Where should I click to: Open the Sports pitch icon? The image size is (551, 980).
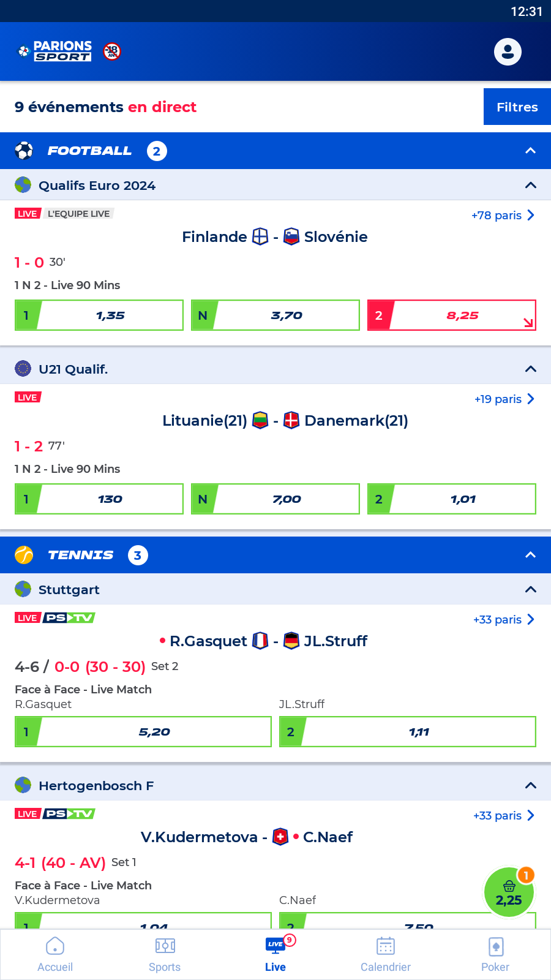(x=165, y=947)
